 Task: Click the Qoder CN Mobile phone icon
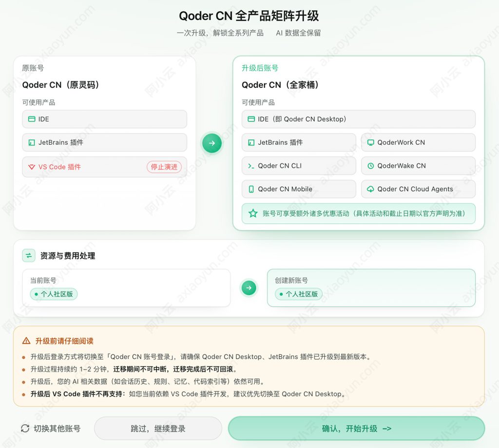tap(251, 189)
